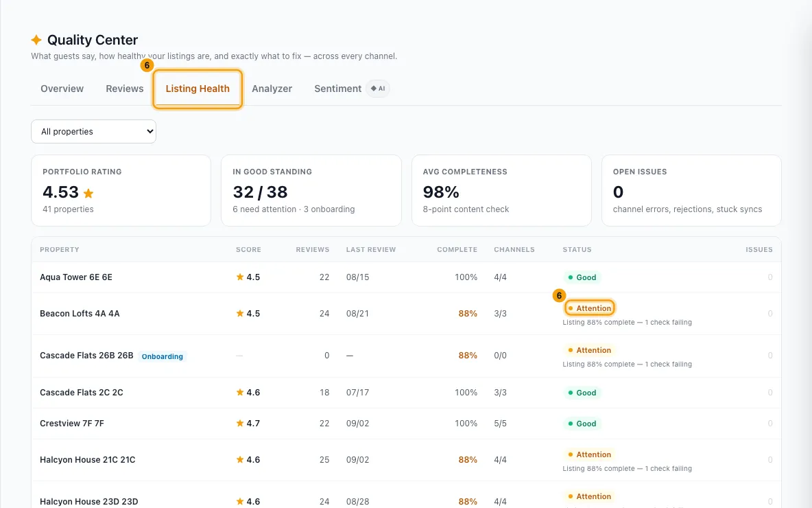The image size is (812, 508).
Task: Sort by the Last Review column header
Action: click(371, 249)
